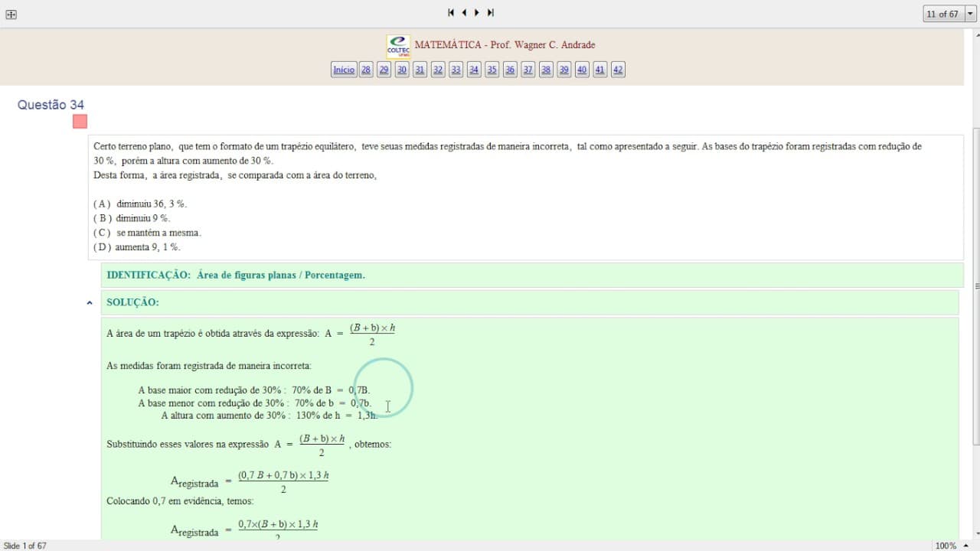Select answer option (A) diminuiu 36,3 %

[140, 204]
